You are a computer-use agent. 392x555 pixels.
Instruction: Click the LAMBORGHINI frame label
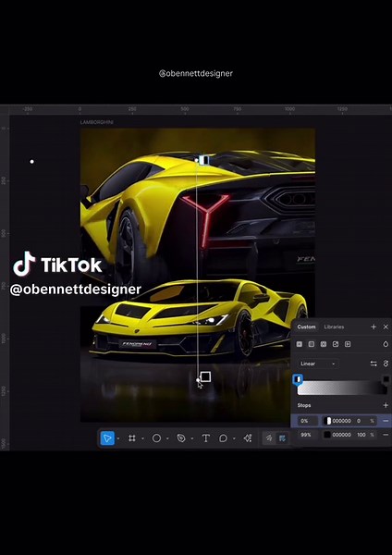click(96, 122)
